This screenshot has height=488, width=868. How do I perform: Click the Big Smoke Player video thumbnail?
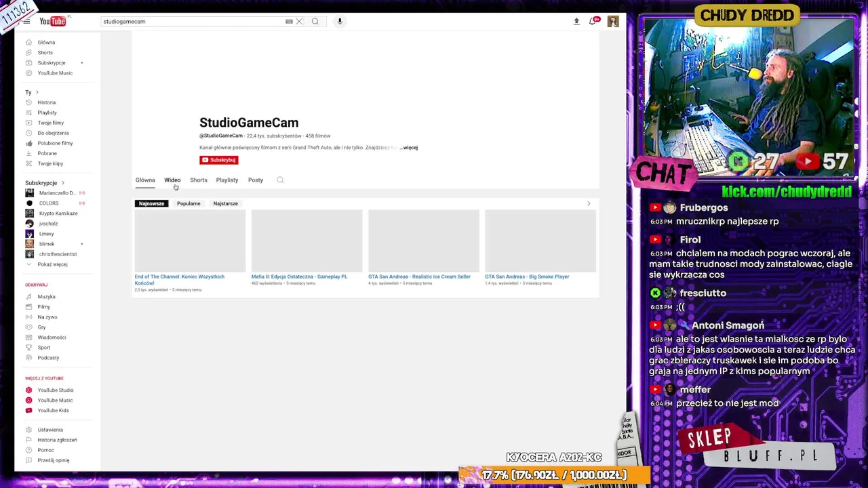pyautogui.click(x=540, y=241)
